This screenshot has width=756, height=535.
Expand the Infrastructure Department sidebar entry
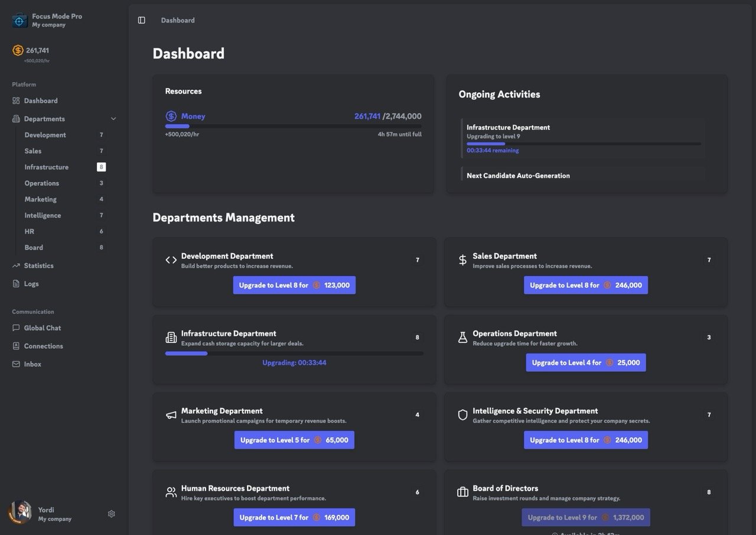[x=46, y=167]
